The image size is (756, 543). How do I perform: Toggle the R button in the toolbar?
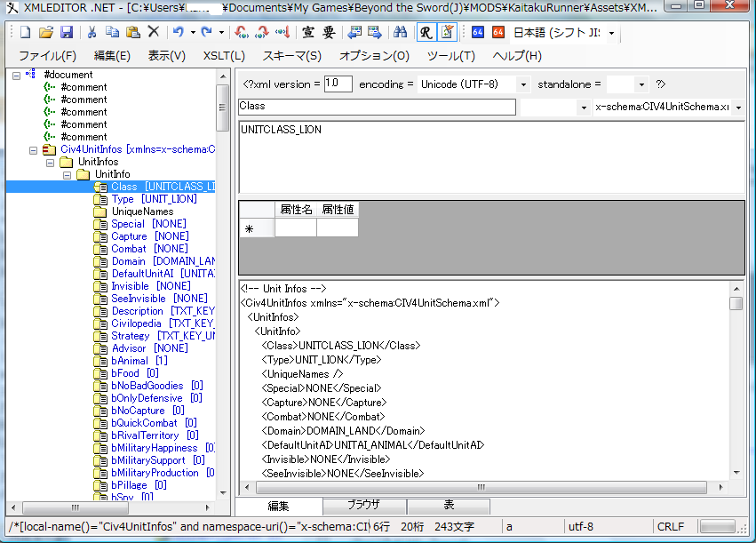426,33
